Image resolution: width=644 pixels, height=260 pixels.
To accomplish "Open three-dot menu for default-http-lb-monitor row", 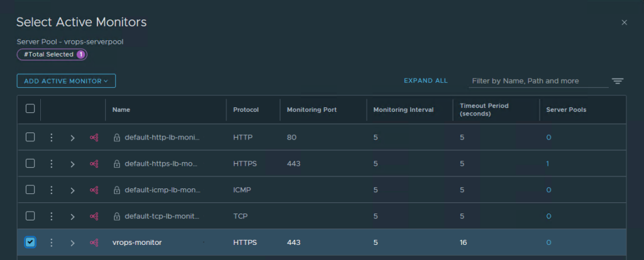I will pos(52,138).
